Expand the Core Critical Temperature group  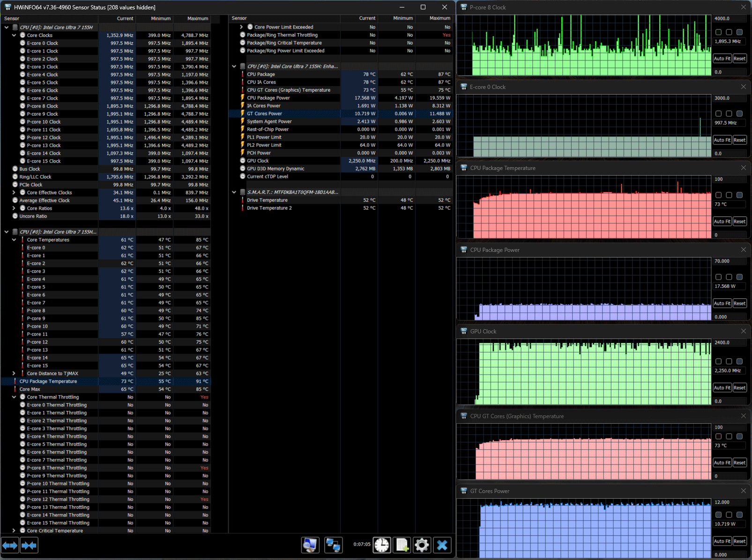click(14, 531)
